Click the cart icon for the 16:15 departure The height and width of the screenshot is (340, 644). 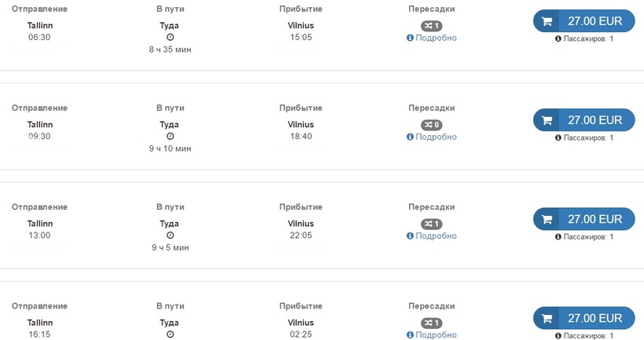point(547,318)
